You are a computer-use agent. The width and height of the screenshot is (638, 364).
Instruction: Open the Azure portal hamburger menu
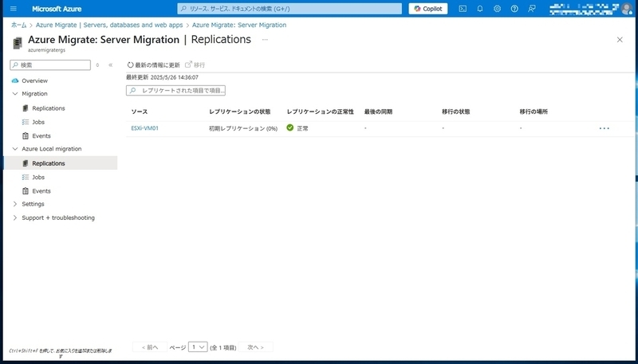pyautogui.click(x=13, y=9)
